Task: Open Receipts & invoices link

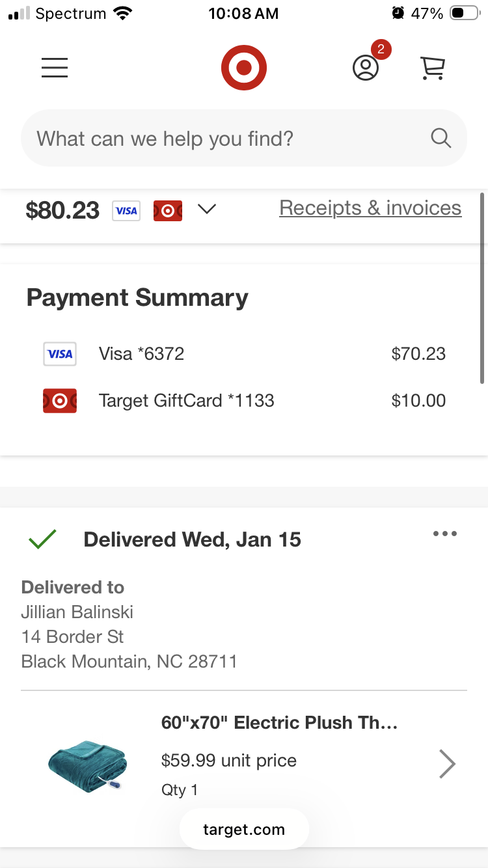Action: click(x=370, y=208)
